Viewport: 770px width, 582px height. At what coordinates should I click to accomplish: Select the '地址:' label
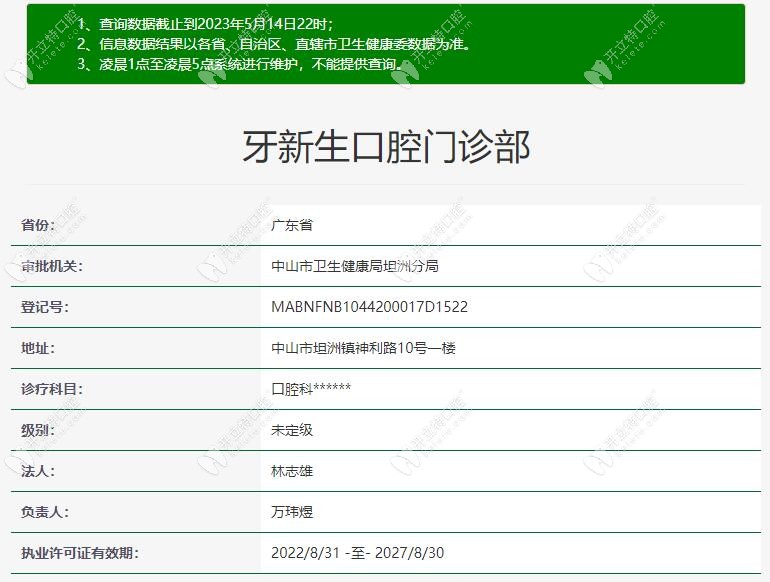click(38, 348)
